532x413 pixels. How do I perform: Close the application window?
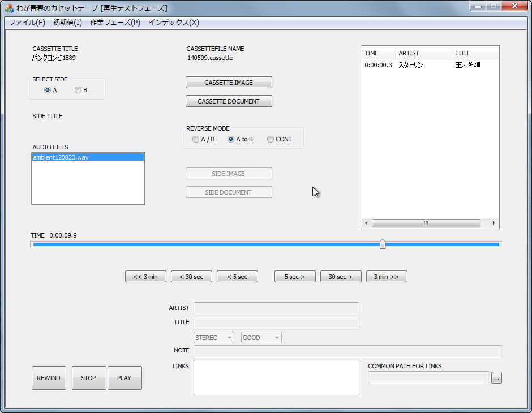[514, 6]
